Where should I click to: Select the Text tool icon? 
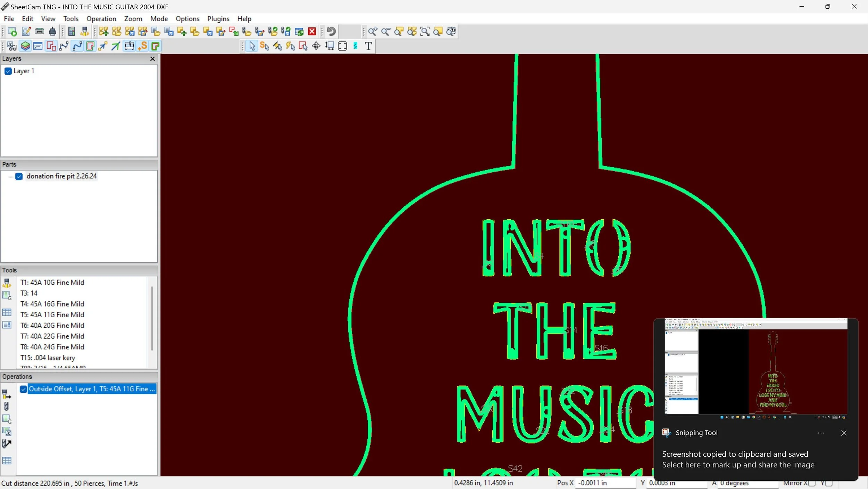pyautogui.click(x=368, y=46)
